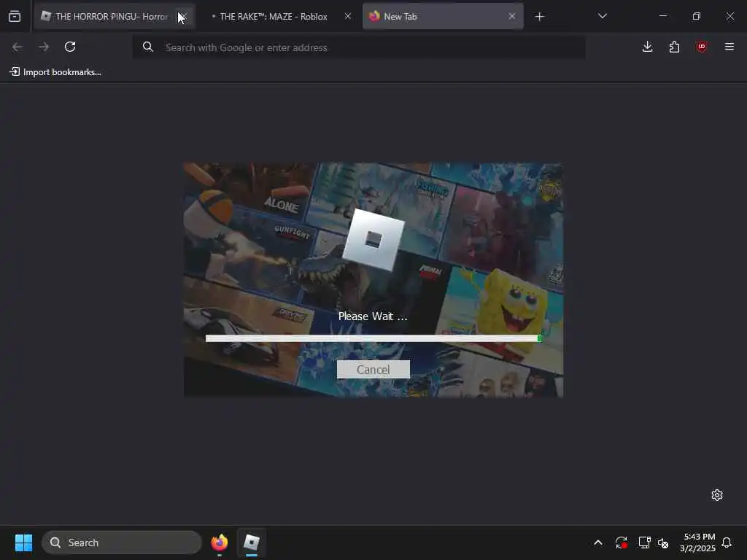The image size is (747, 560).
Task: Open a new tab with plus button
Action: pos(539,17)
